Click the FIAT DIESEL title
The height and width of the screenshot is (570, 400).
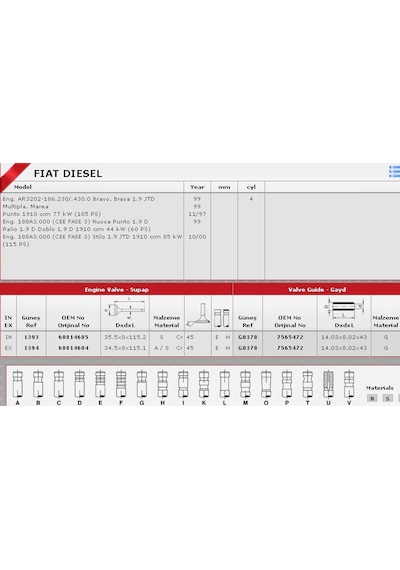(x=68, y=173)
